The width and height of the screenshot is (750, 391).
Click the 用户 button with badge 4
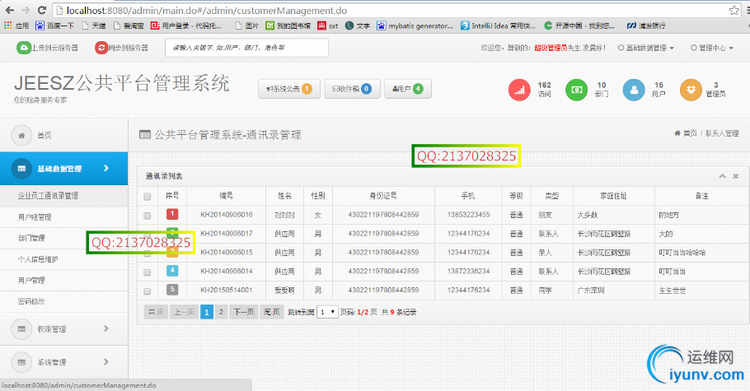click(408, 89)
